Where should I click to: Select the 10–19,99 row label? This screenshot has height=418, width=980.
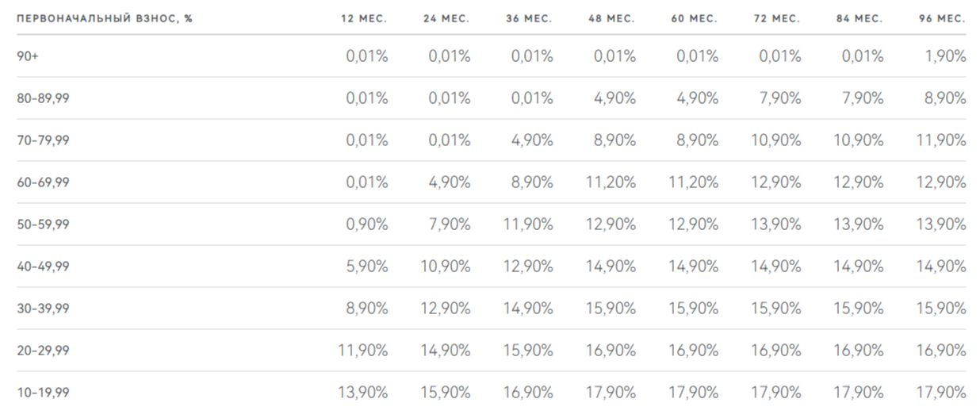[x=43, y=393]
